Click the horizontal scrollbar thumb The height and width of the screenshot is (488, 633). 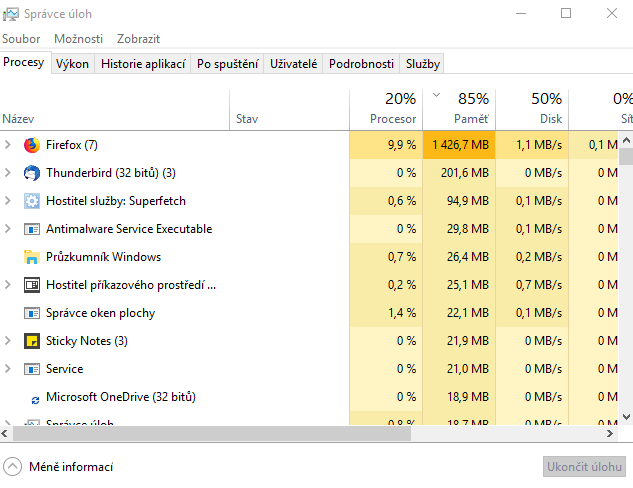pyautogui.click(x=210, y=435)
